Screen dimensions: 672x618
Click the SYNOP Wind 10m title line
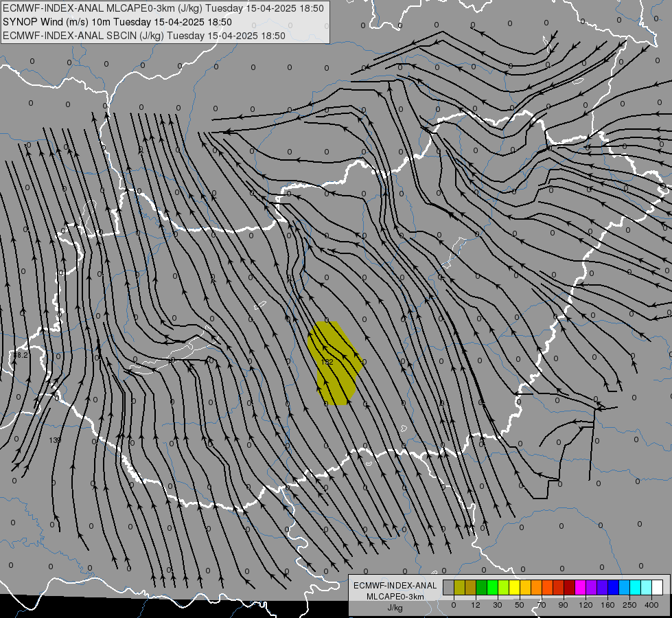[117, 22]
